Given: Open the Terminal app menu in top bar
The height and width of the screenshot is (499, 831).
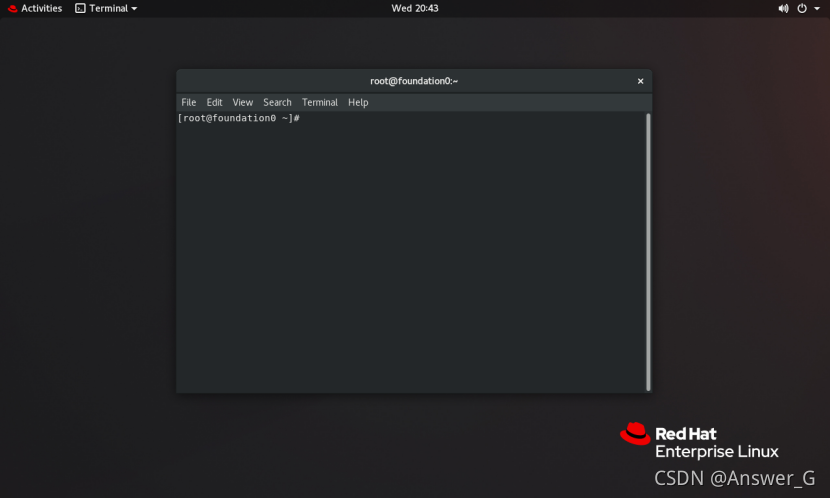Looking at the screenshot, I should (106, 8).
